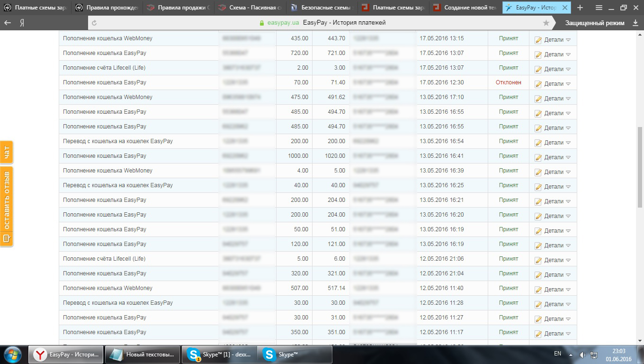Open the "оставить отзыв" side button
This screenshot has height=364, width=644.
[x=7, y=206]
